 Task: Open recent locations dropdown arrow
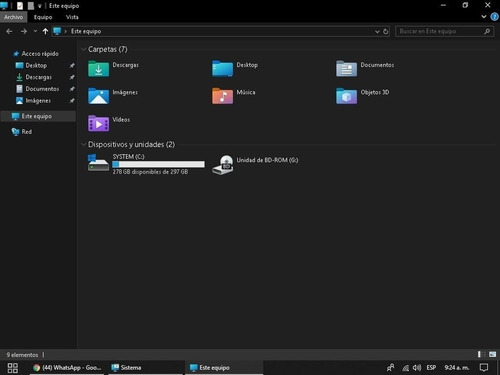pos(35,31)
